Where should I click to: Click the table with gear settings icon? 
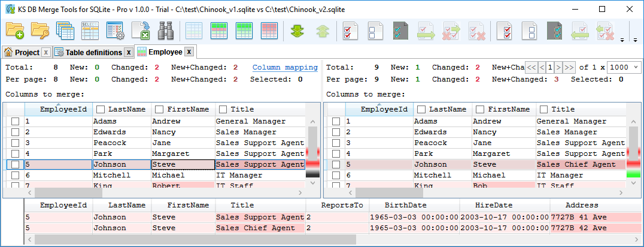tap(115, 31)
